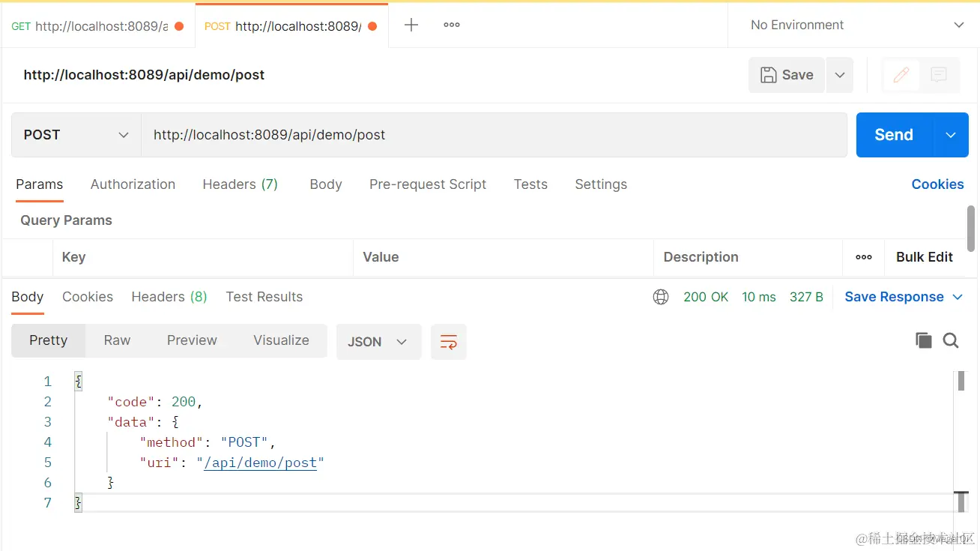Expand the Save button dropdown arrow
Viewport: 980px width, 551px height.
point(840,75)
